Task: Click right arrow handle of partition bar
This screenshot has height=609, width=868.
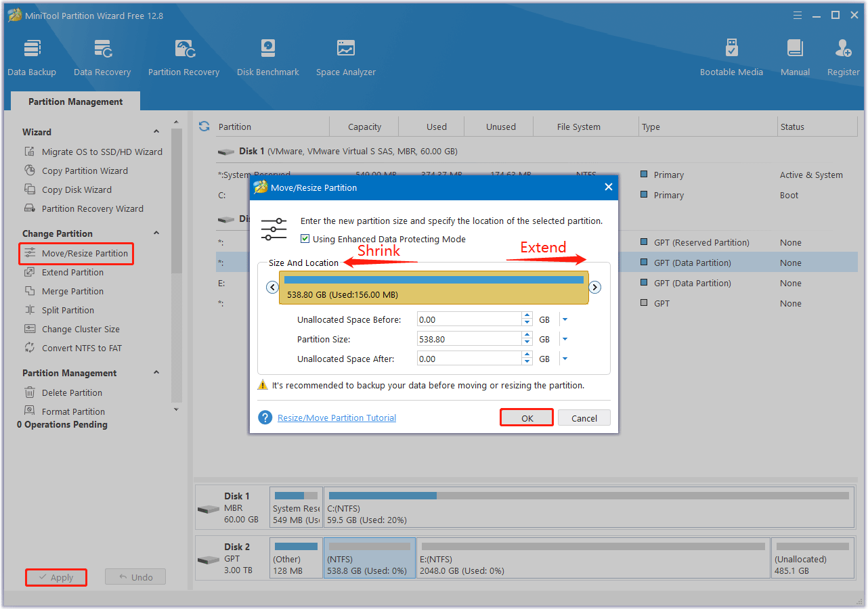Action: click(x=594, y=288)
